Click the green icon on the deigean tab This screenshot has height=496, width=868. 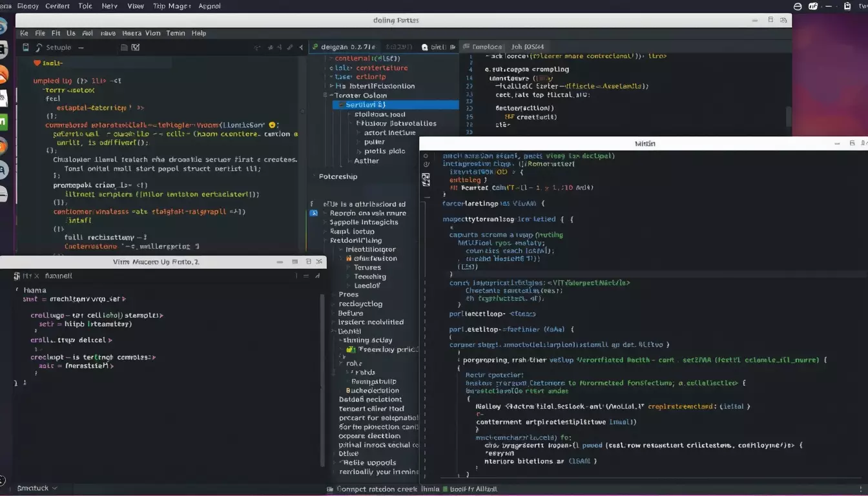tap(315, 47)
